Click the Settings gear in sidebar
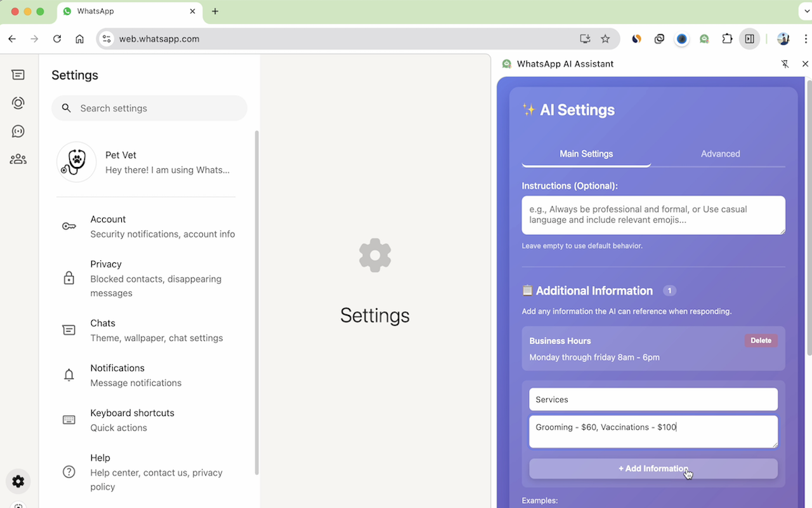 coord(18,481)
